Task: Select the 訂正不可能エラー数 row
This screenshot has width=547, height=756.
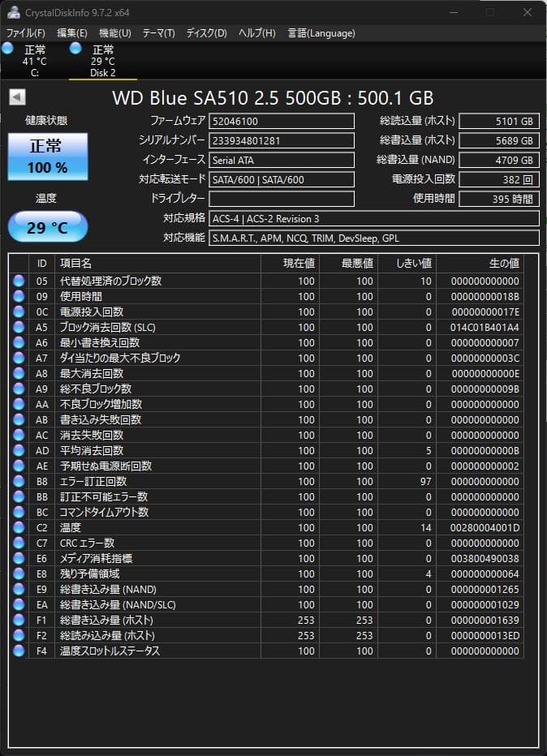Action: tap(266, 496)
